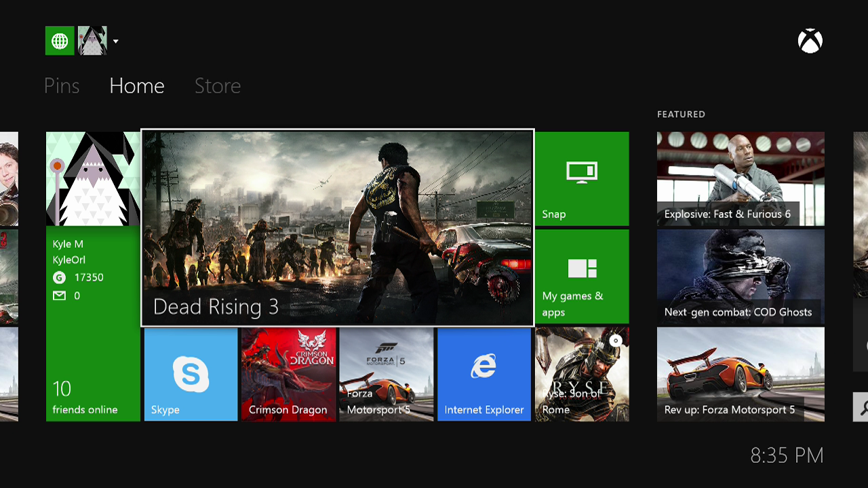The image size is (868, 488).
Task: Click the 8:35 PM clock display
Action: pyautogui.click(x=787, y=455)
